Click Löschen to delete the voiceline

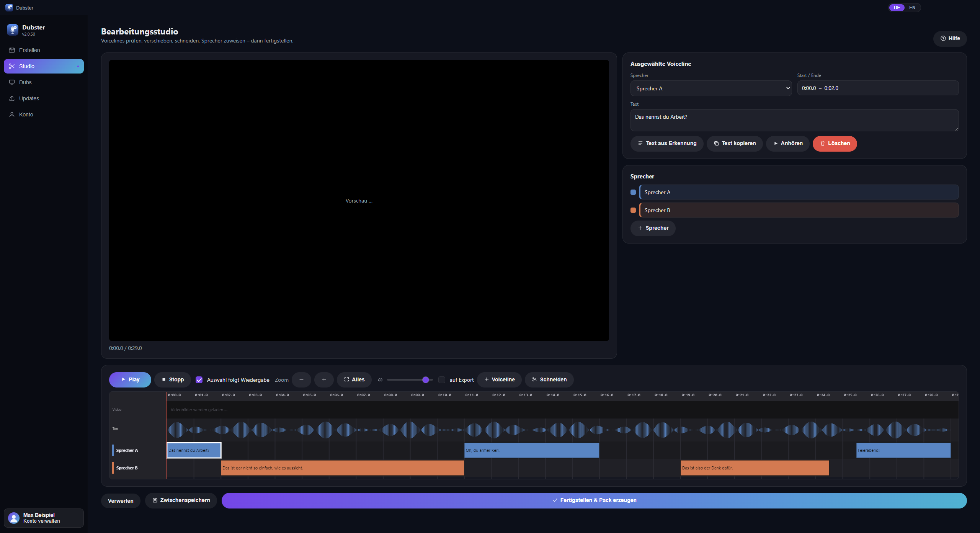tap(835, 144)
